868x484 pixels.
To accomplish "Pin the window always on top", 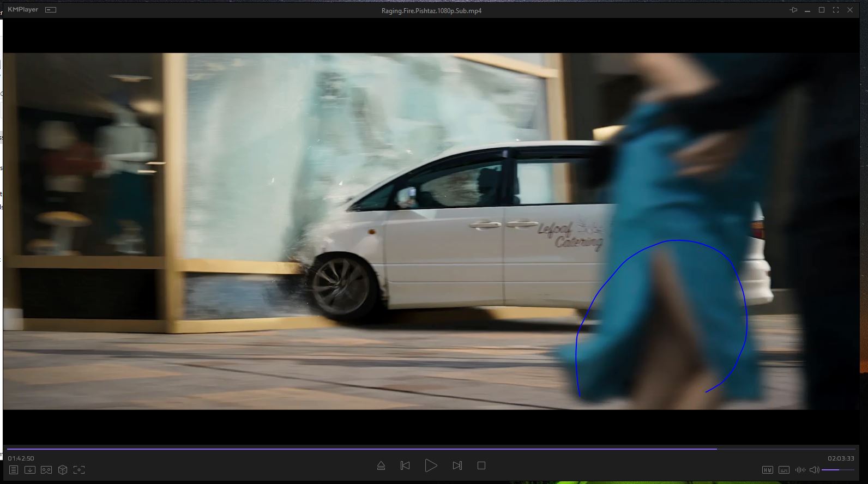I will point(793,10).
